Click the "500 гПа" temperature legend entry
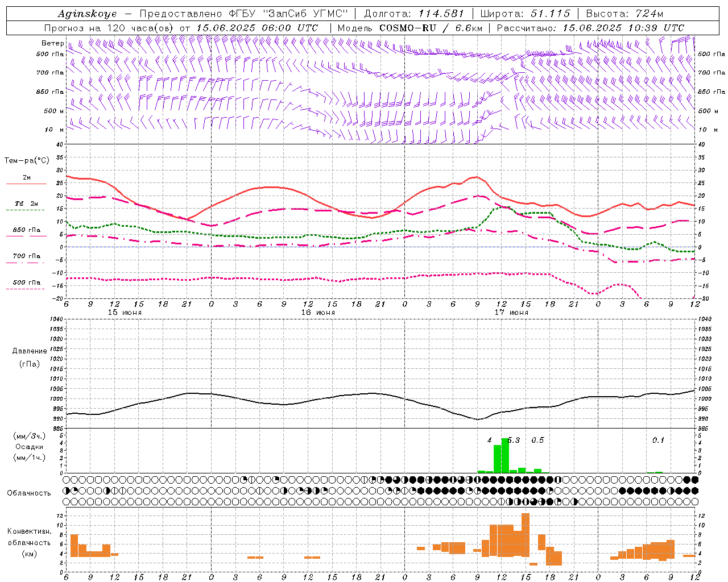Viewport: 728px width, 582px height. pyautogui.click(x=27, y=282)
